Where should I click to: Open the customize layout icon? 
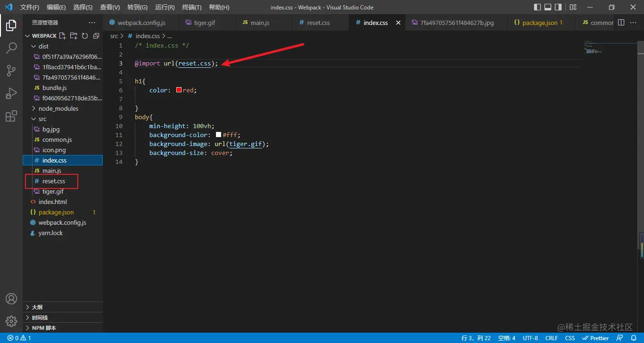click(573, 7)
